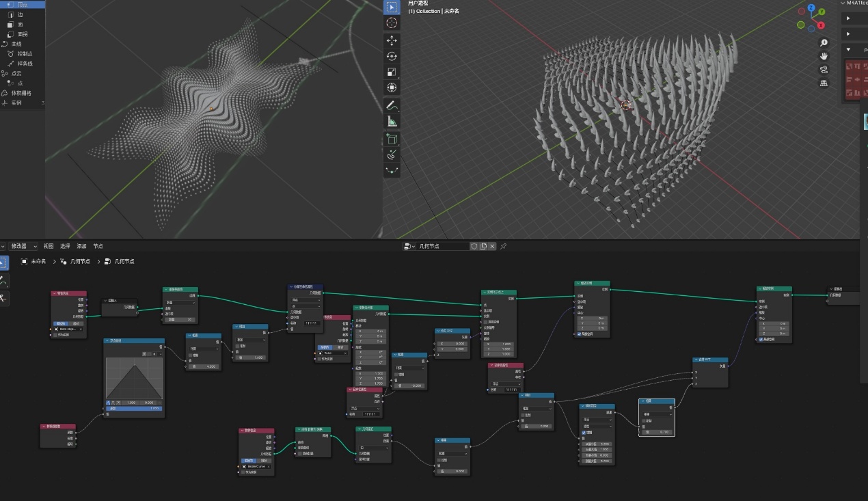Select the Cursor tool in viewport toolbar

point(392,23)
